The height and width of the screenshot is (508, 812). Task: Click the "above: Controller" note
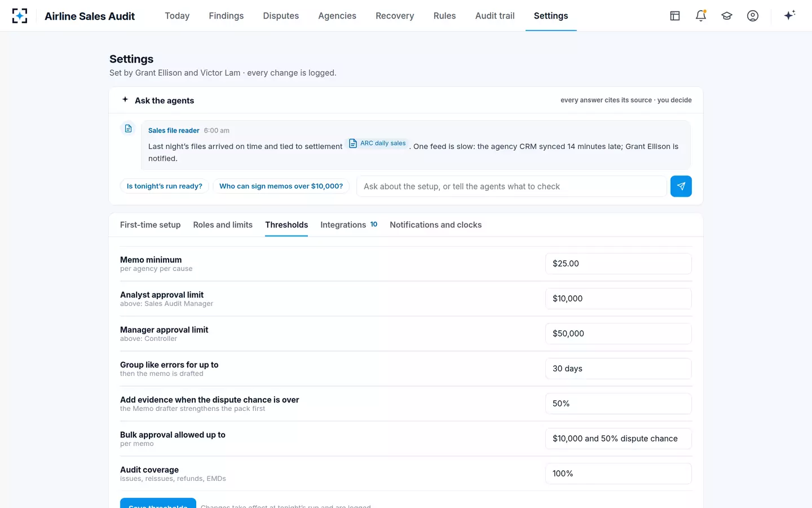148,339
